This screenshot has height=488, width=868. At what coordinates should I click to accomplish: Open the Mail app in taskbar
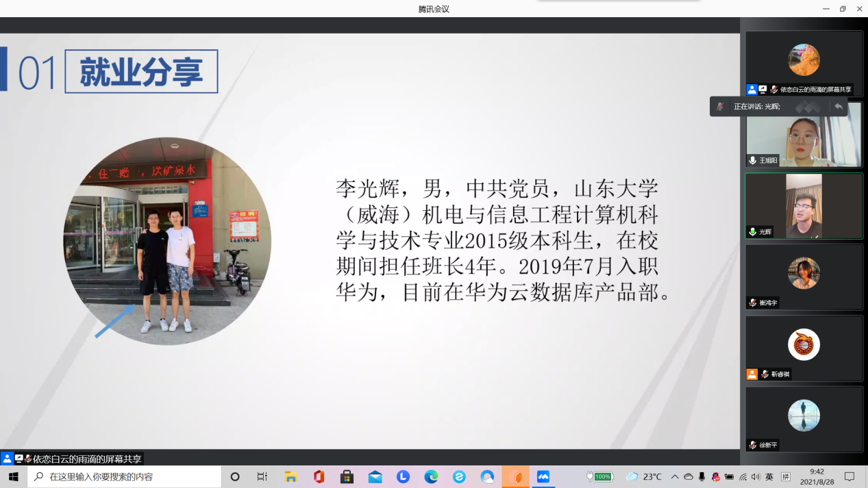point(375,477)
